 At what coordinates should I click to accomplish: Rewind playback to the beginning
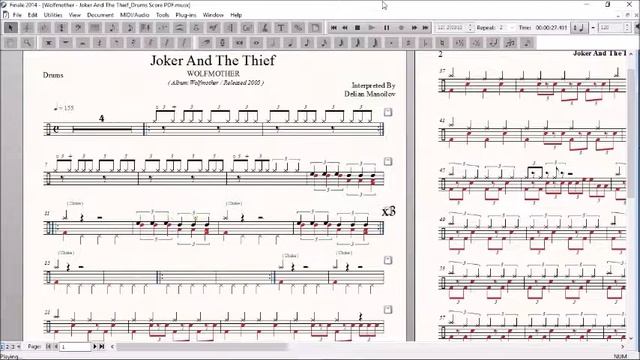(334, 28)
